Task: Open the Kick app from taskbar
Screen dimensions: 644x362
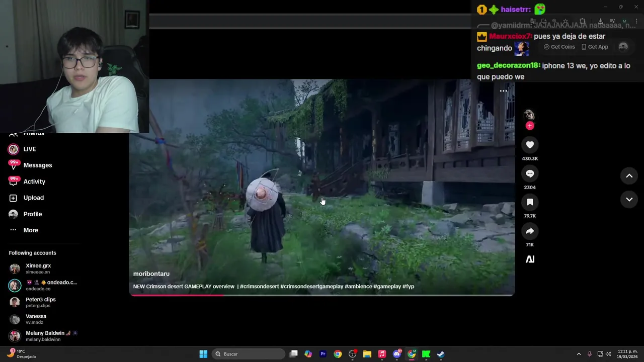Action: pyautogui.click(x=426, y=354)
